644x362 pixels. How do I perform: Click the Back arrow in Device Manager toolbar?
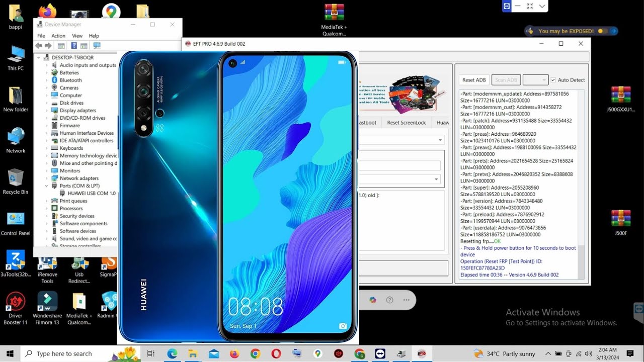[39, 46]
